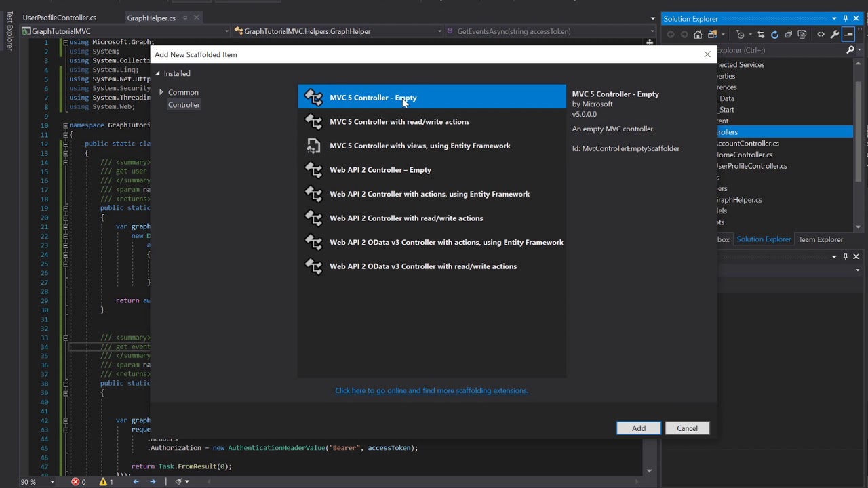Open the Test Explorer side tab
The height and width of the screenshot is (488, 868).
9,30
